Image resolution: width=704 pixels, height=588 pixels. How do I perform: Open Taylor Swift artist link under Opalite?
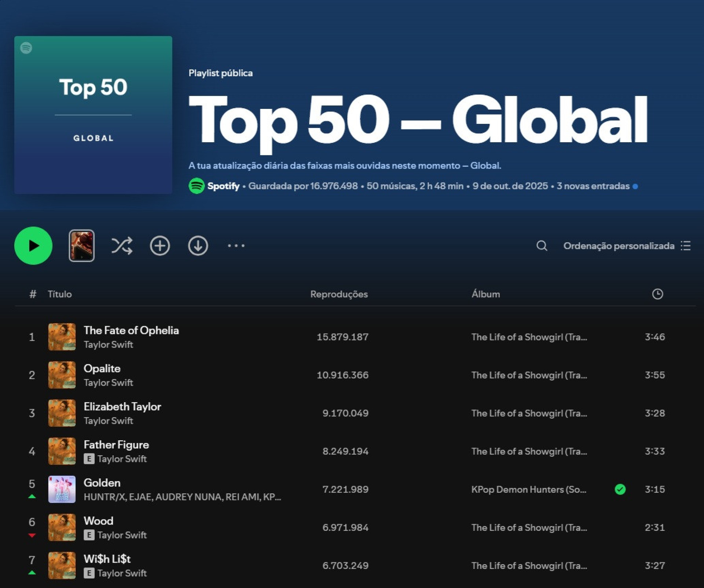pos(108,383)
